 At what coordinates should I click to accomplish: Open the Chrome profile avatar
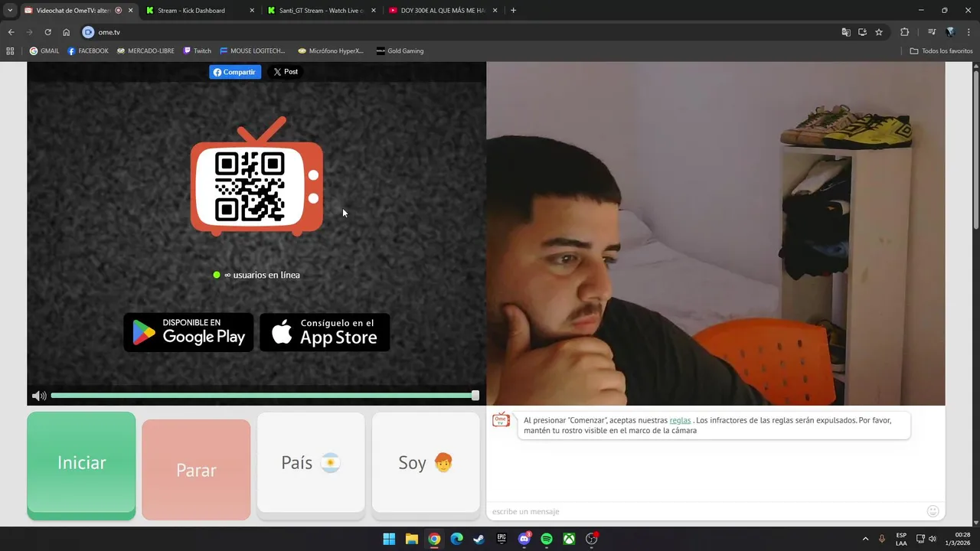click(x=951, y=32)
